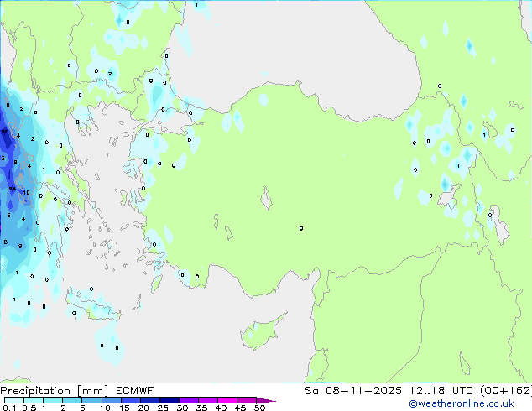
Task: Click the island of Crete on map
Action: coord(91,306)
